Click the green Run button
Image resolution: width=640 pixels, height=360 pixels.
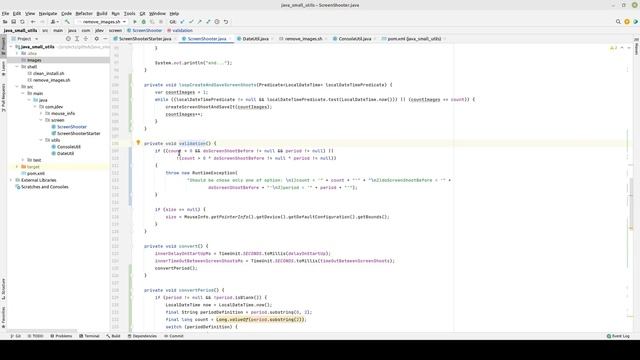pos(135,22)
